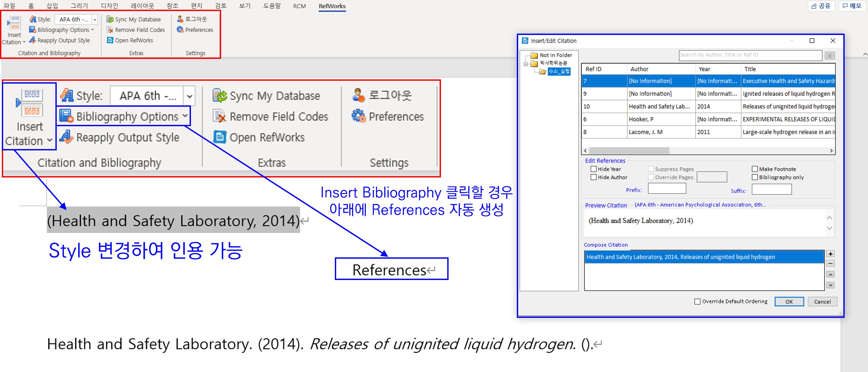Select the Hooker, P reference row

(x=708, y=119)
